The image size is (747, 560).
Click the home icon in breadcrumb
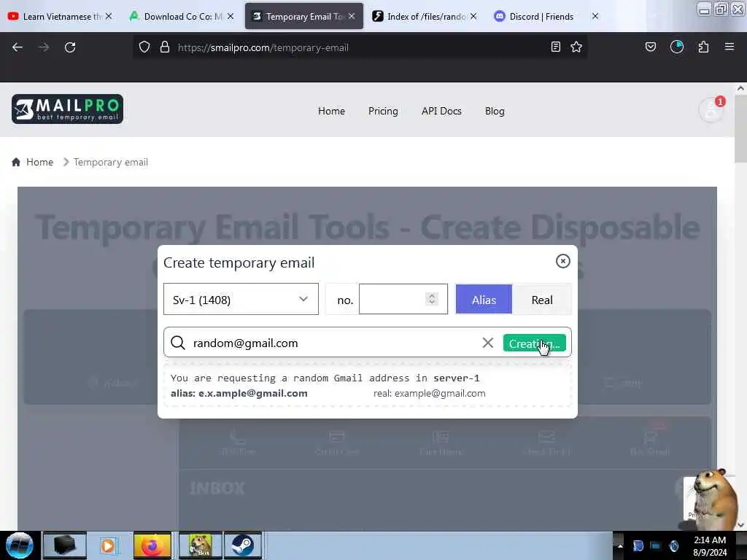tap(16, 162)
